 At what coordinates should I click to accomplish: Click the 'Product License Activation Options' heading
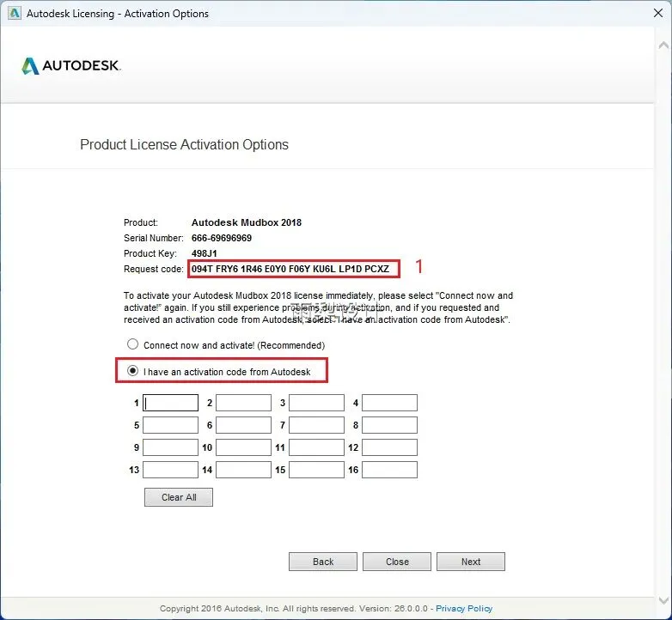184,145
